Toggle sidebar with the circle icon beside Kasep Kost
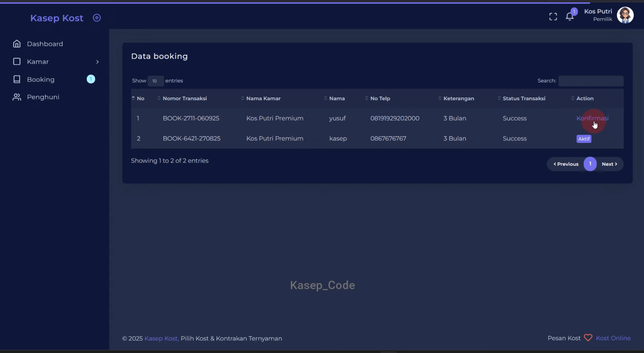Image resolution: width=644 pixels, height=353 pixels. 97,18
